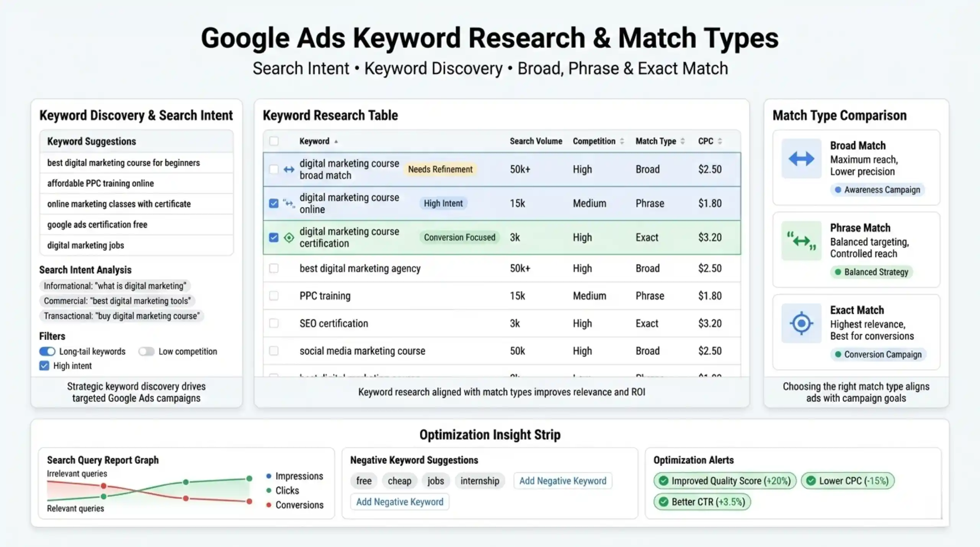Turn off the Long-tail keywords toggle

(47, 351)
